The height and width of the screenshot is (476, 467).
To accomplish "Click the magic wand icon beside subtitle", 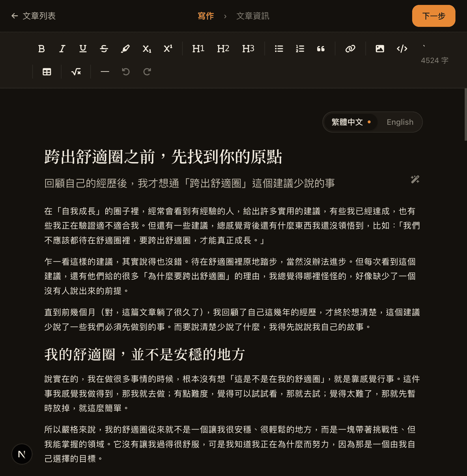I will (415, 179).
